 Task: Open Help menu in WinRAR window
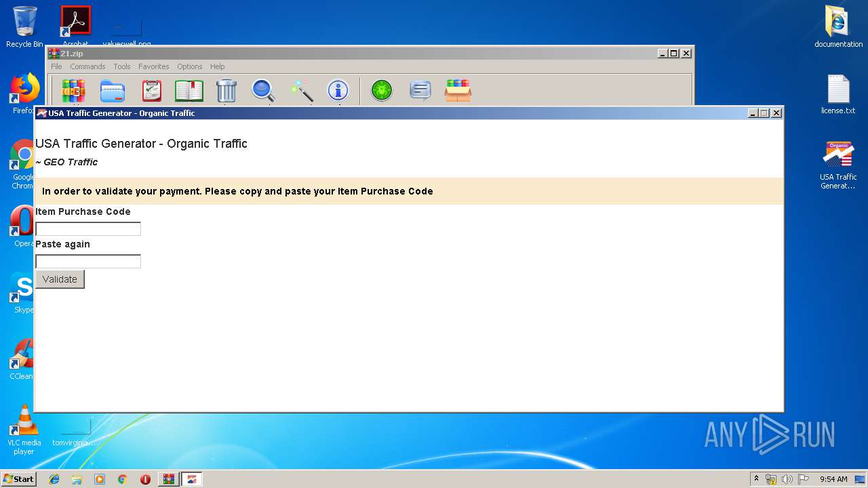coord(217,66)
